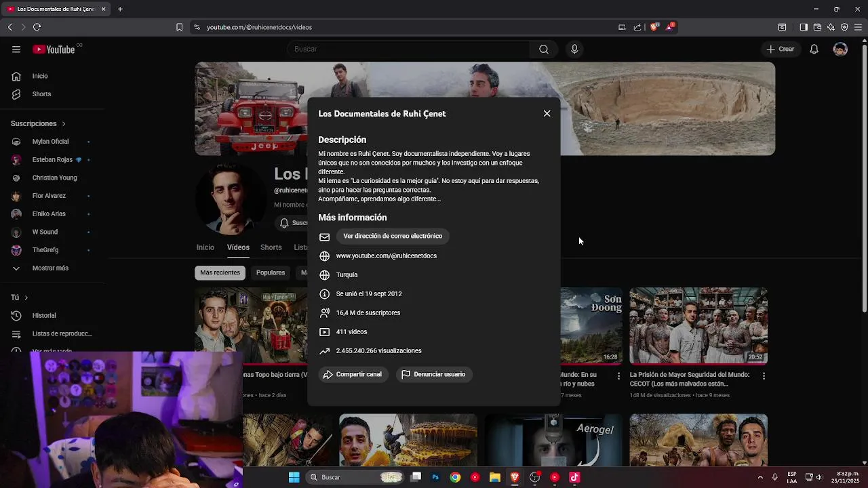The height and width of the screenshot is (488, 868).
Task: Open the Esteban Rojas subscription
Action: pyautogui.click(x=52, y=159)
